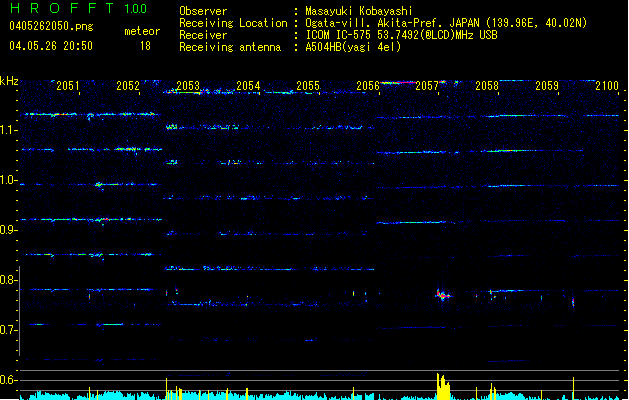629x400 pixels.
Task: Click the meteor count label
Action: coord(142,31)
